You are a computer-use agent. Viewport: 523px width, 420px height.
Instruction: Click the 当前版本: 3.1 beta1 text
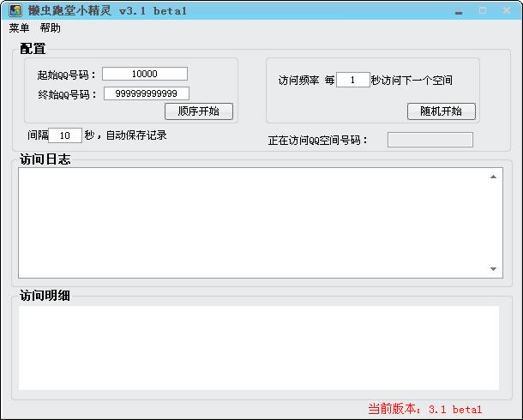point(425,409)
